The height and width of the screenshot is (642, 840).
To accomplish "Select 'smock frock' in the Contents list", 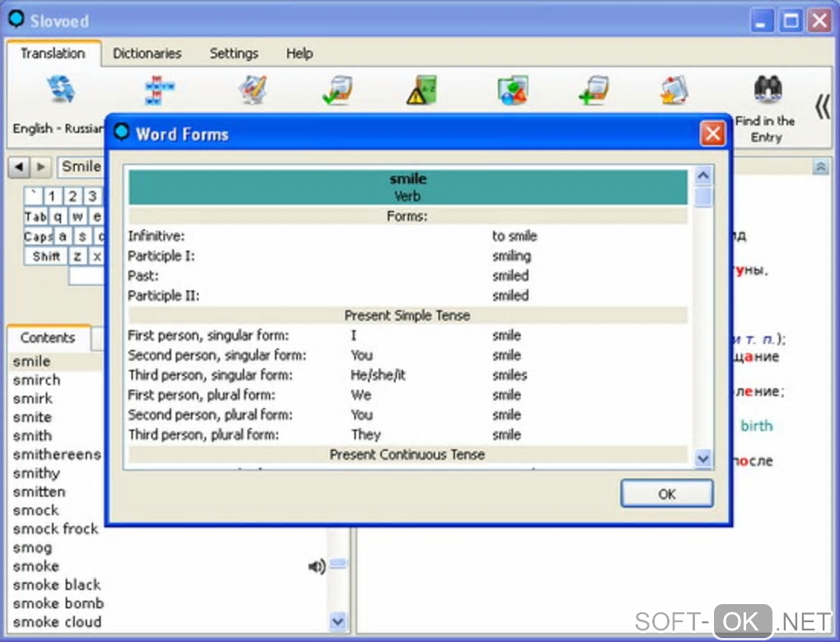I will click(55, 529).
